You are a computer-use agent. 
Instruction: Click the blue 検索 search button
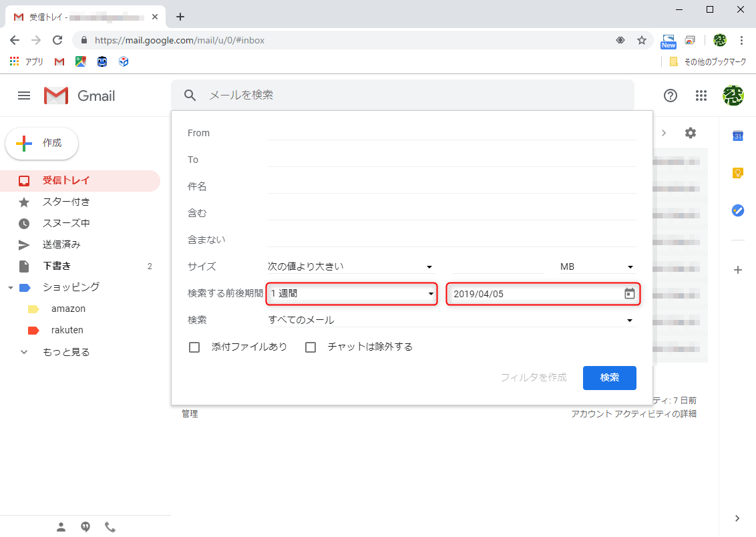point(609,377)
